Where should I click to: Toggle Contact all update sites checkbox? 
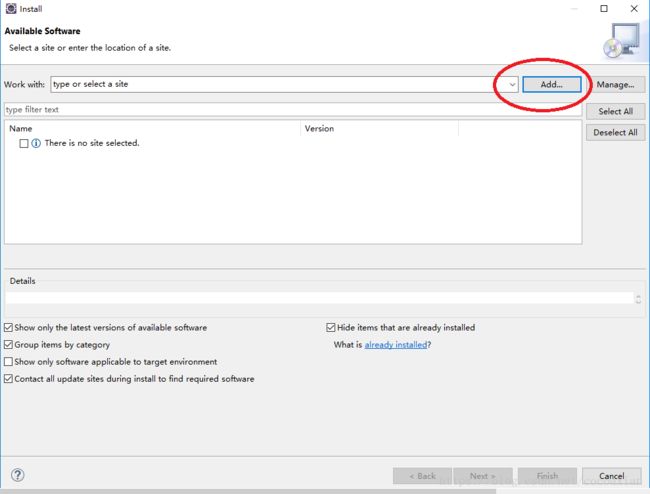8,378
